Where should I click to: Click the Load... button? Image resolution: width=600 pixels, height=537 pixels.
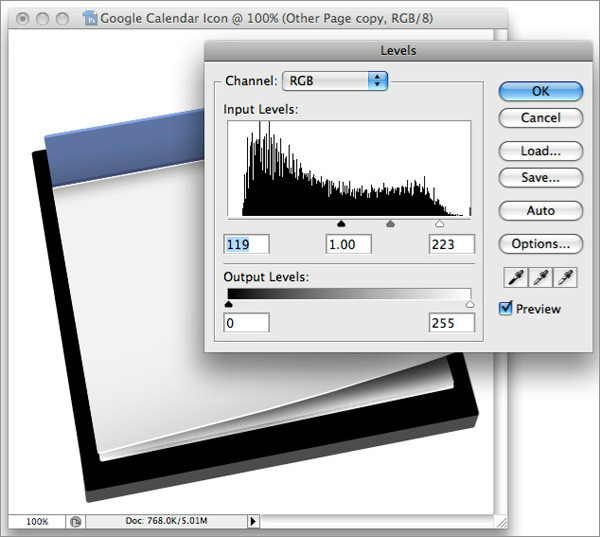(x=540, y=151)
